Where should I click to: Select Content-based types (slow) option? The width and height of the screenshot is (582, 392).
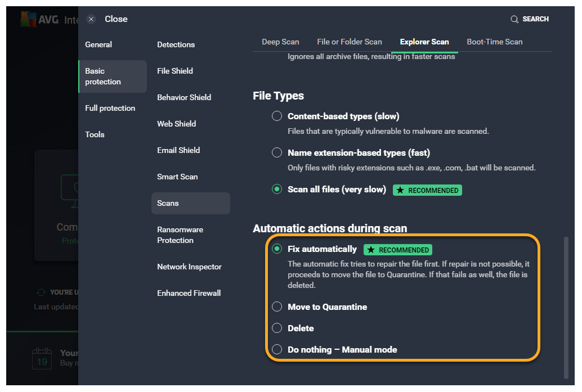(277, 116)
